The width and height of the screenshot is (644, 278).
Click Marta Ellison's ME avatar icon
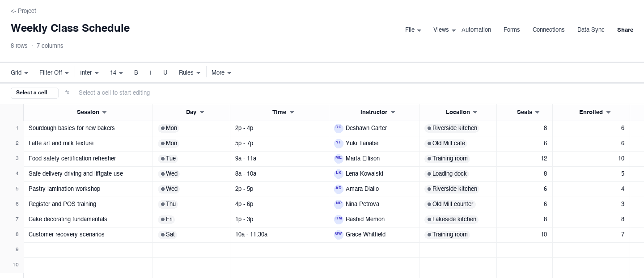coord(339,159)
